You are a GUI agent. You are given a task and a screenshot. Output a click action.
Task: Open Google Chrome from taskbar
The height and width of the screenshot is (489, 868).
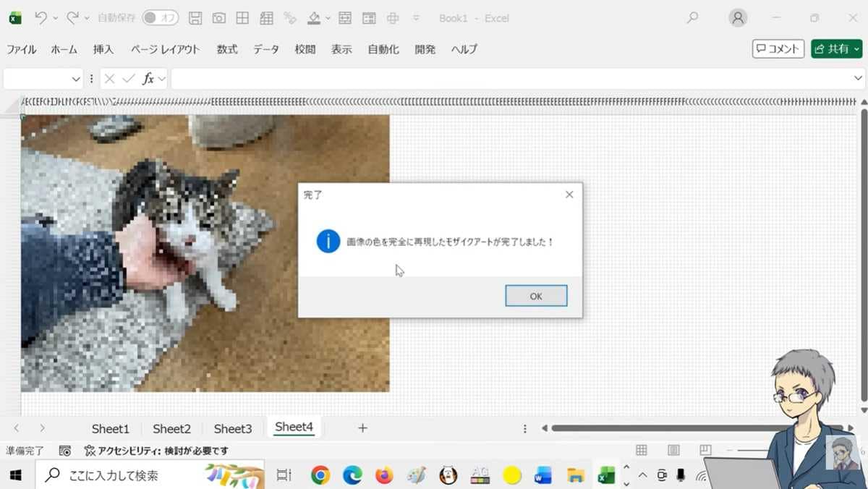click(x=320, y=475)
